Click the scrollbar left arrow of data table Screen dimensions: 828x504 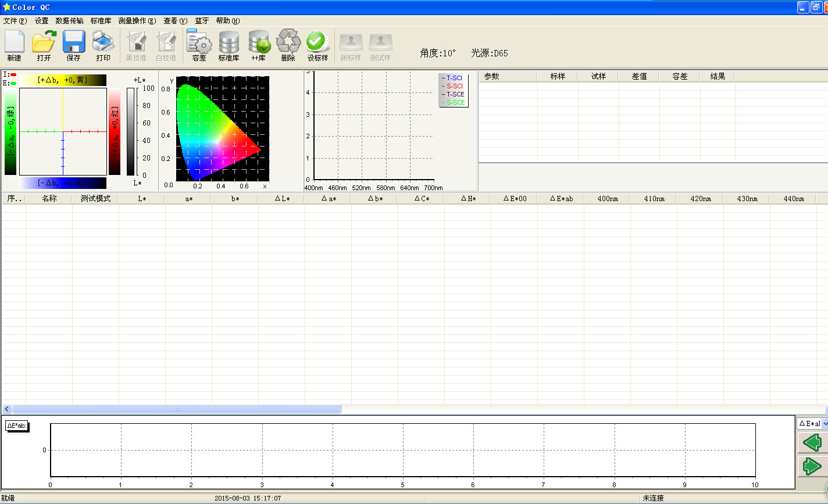coord(7,409)
